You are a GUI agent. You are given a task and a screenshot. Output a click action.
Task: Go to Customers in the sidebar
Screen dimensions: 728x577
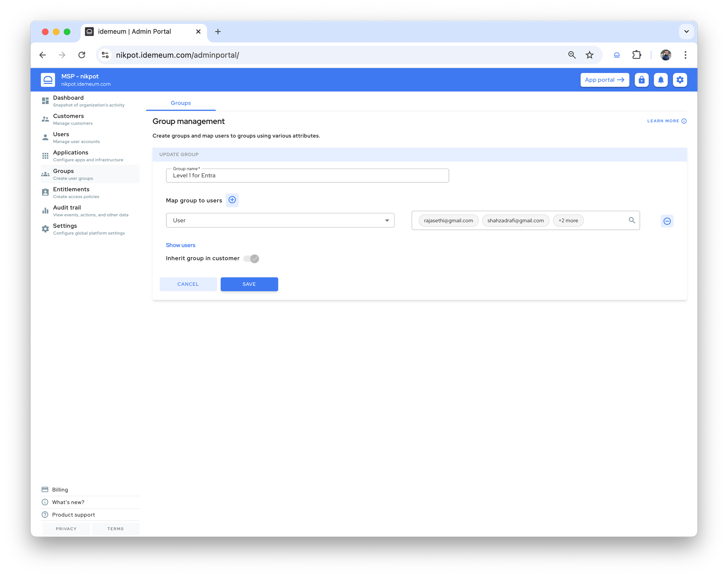click(90, 119)
